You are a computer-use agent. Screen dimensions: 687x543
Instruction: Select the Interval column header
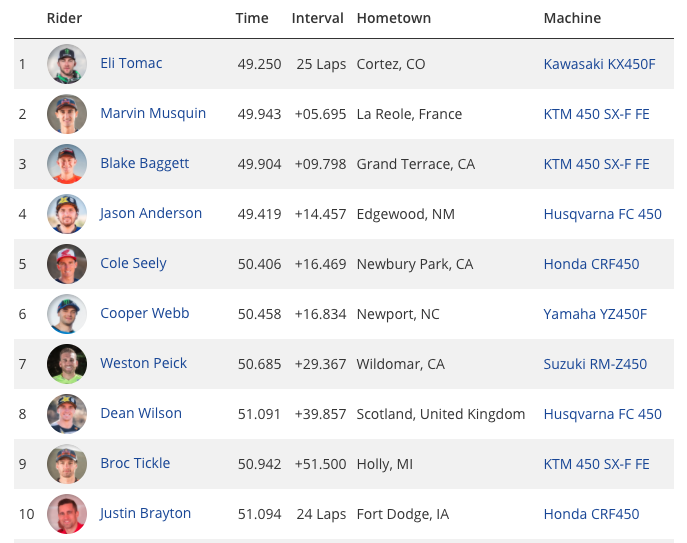pos(317,18)
